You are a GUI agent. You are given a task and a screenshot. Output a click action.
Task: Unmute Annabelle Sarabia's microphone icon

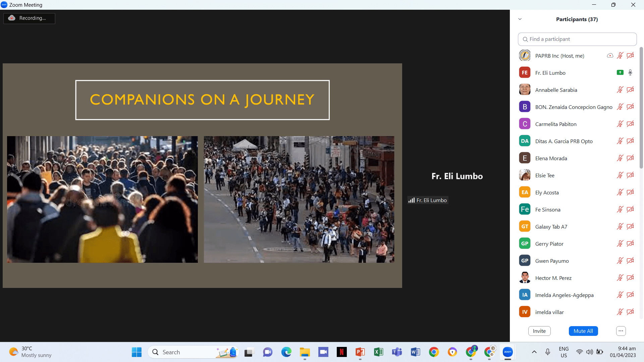[x=620, y=90]
